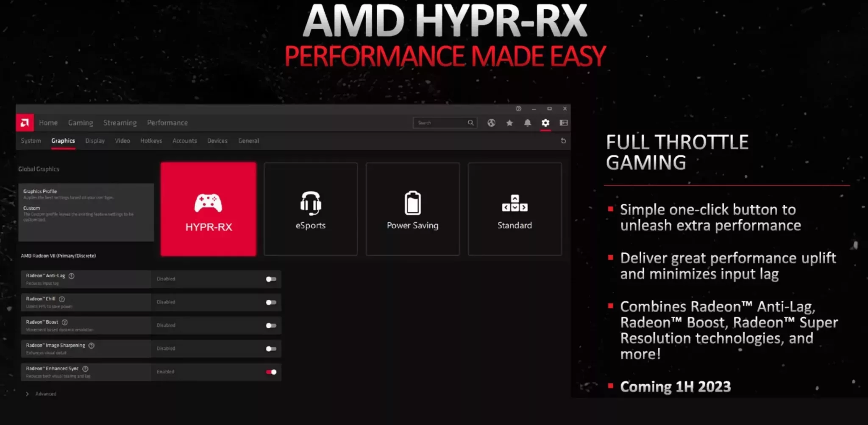Open the notifications bell icon
This screenshot has width=868, height=425.
(x=527, y=123)
